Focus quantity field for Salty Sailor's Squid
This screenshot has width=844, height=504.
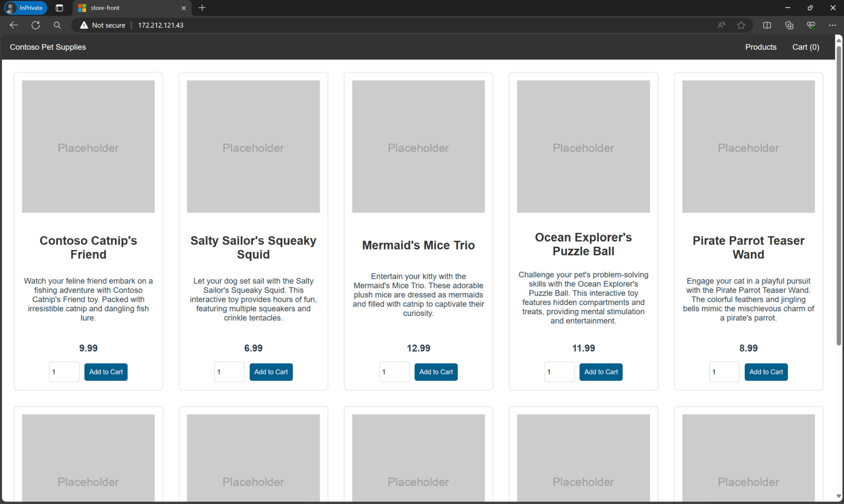pyautogui.click(x=230, y=372)
